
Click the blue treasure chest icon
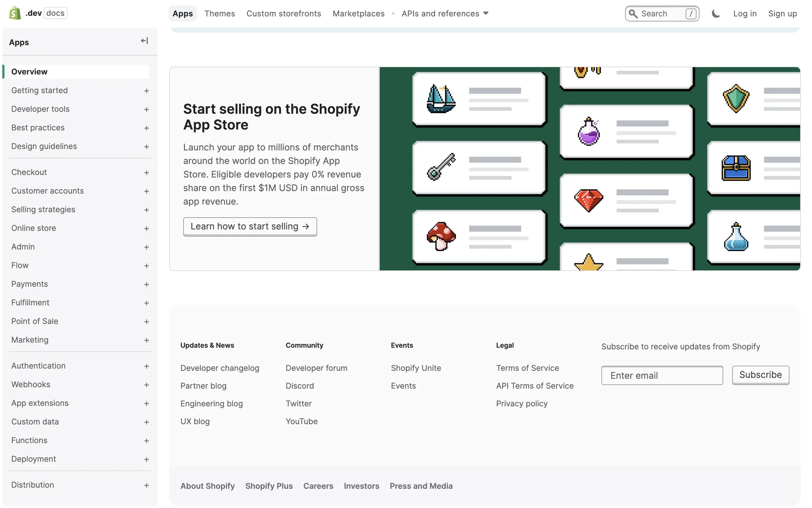736,168
